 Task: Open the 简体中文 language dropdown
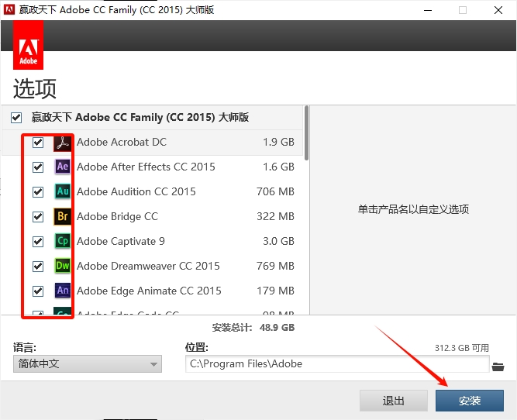pos(88,364)
